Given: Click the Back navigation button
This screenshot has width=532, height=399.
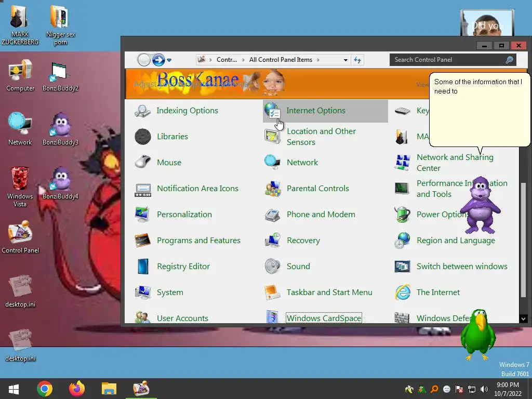Looking at the screenshot, I should 144,60.
